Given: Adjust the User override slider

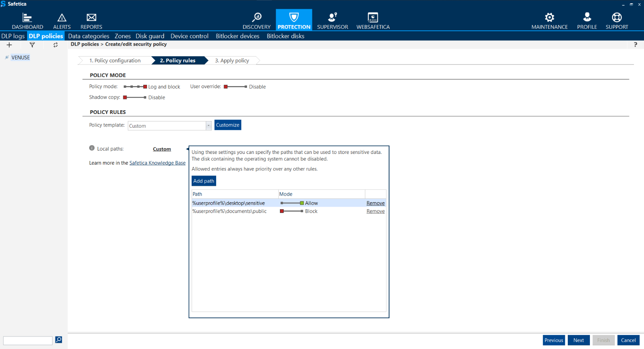Looking at the screenshot, I should point(235,87).
